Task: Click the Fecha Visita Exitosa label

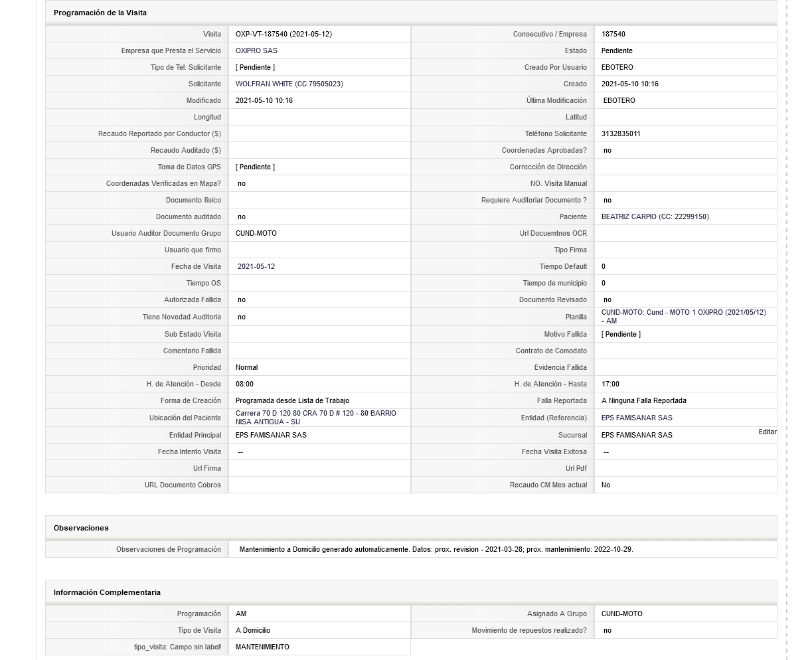Action: point(554,452)
